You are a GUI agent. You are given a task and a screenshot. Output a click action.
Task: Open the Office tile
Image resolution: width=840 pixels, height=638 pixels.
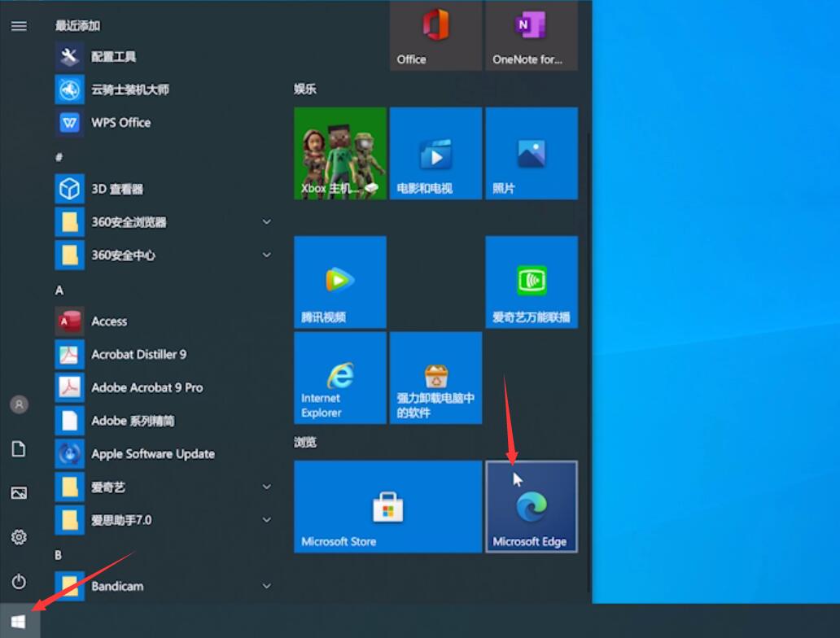(435, 35)
